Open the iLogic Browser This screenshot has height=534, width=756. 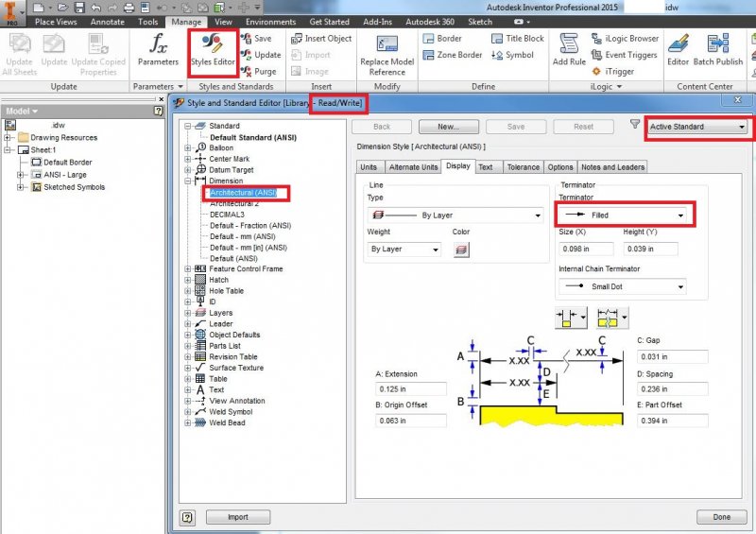pos(625,39)
